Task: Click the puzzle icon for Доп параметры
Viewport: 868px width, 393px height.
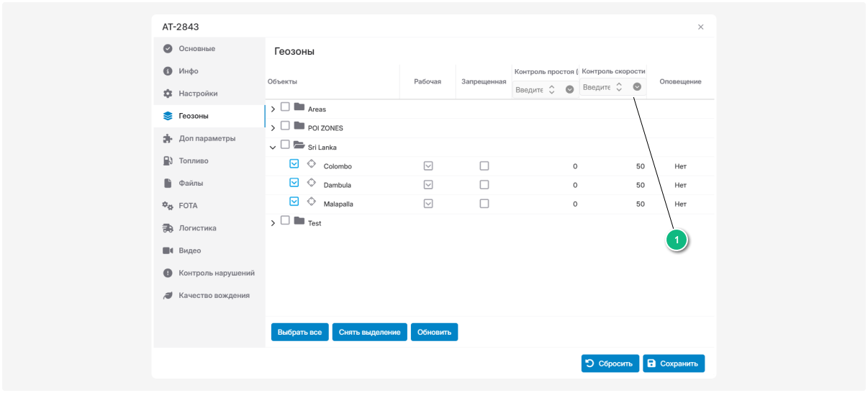Action: point(168,138)
